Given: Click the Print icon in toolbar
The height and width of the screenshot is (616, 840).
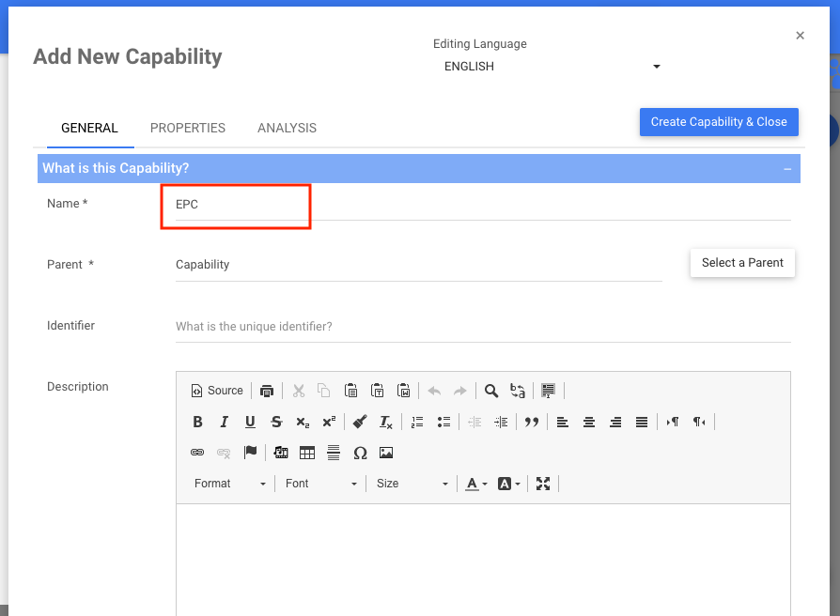Looking at the screenshot, I should 267,391.
